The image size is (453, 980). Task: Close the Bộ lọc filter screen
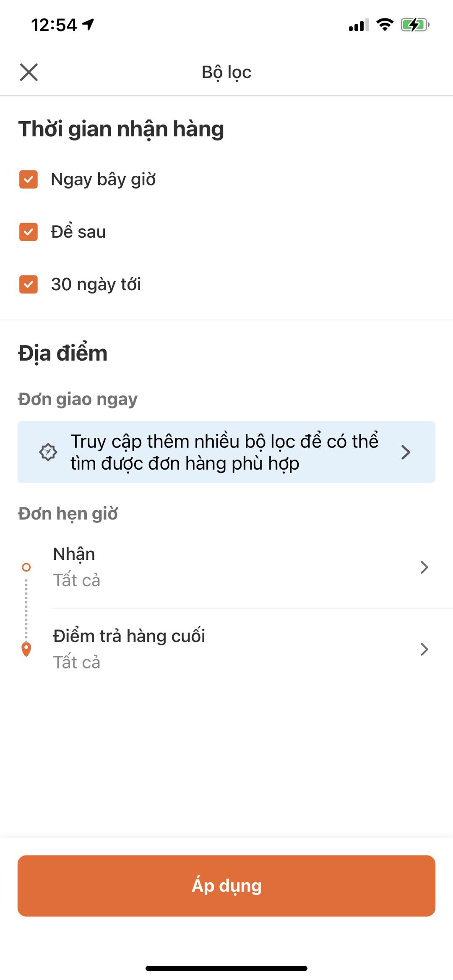pos(29,72)
